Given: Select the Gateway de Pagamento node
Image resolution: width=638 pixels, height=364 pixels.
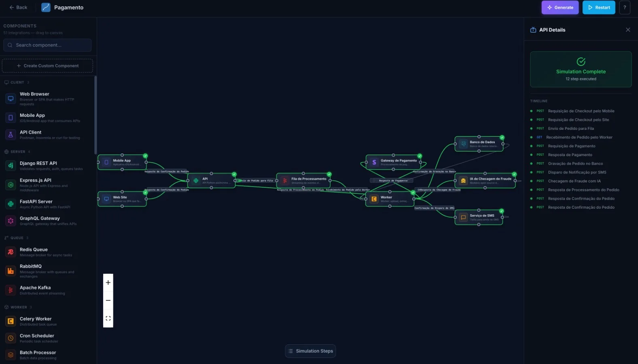Looking at the screenshot, I should click(393, 162).
